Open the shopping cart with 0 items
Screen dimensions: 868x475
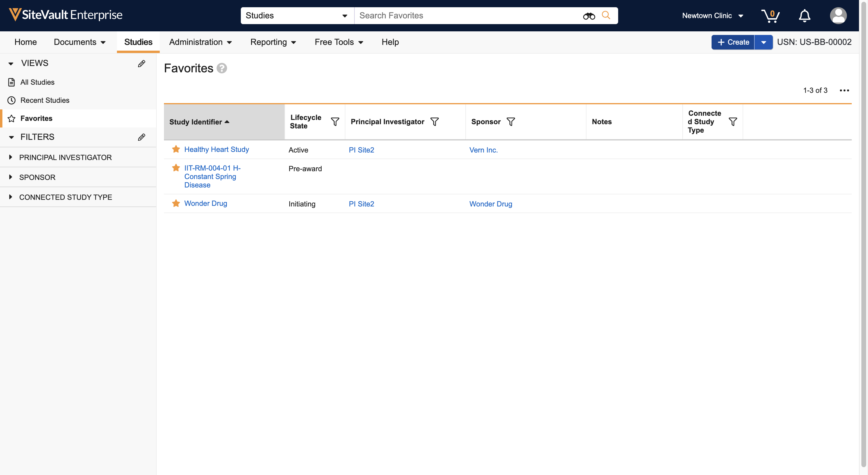pyautogui.click(x=771, y=15)
